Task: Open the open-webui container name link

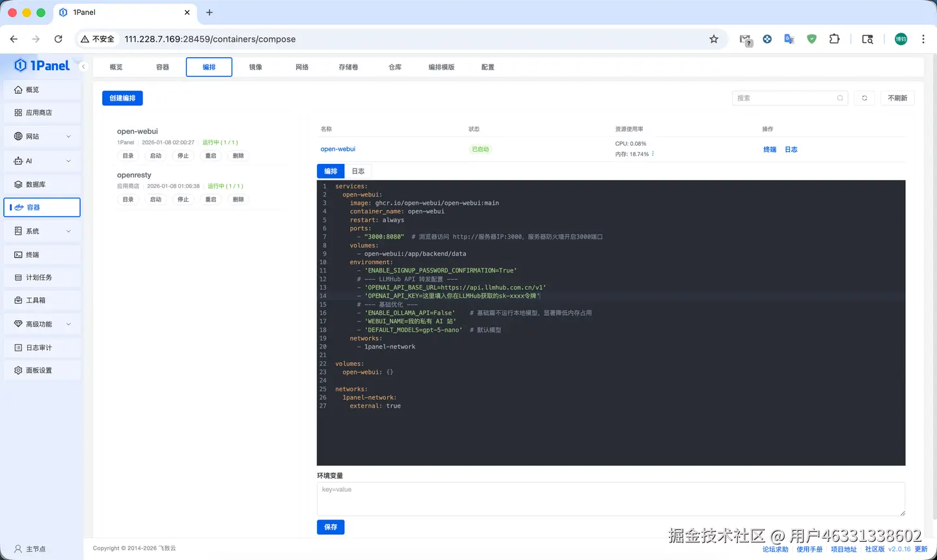Action: [338, 149]
